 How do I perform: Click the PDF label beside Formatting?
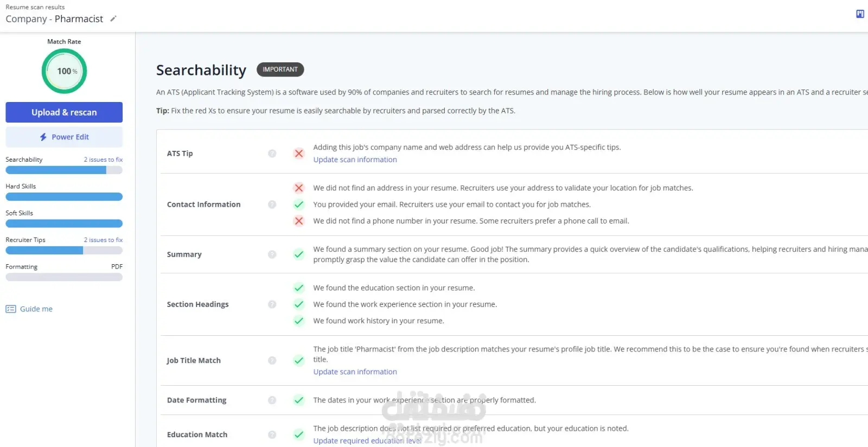pyautogui.click(x=117, y=267)
